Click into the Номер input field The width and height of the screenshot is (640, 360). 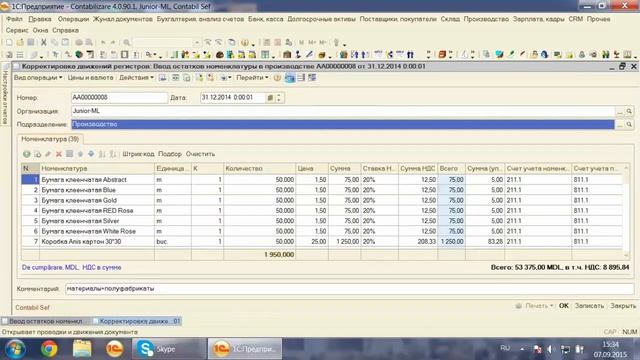pos(119,98)
